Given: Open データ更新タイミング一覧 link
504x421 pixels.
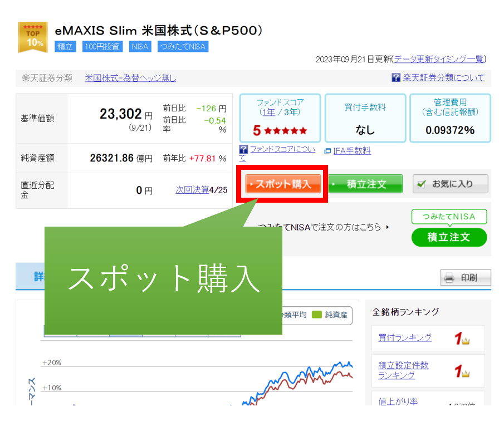Looking at the screenshot, I should 439,59.
